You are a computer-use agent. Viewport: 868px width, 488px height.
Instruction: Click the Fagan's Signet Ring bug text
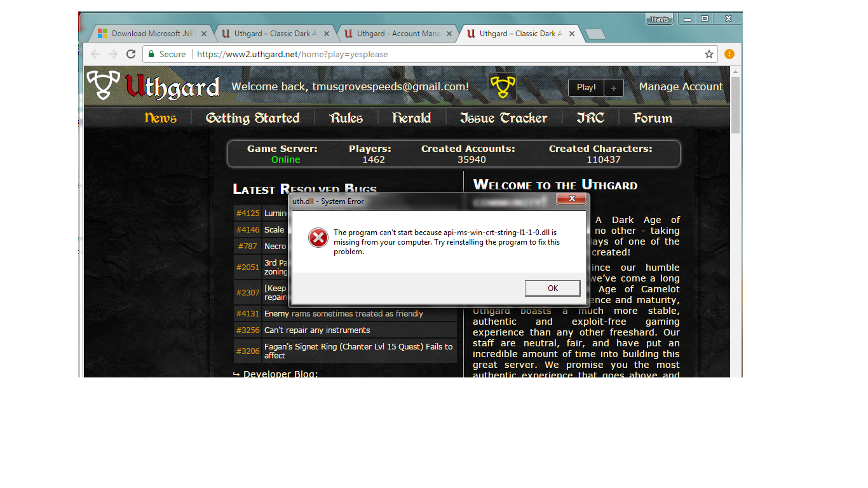tap(358, 351)
